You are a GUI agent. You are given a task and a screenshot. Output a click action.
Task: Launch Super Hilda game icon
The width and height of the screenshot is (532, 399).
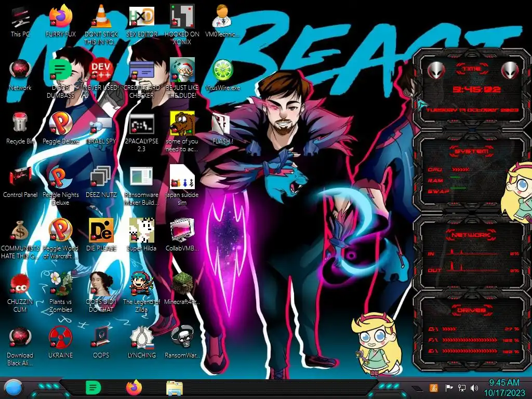[141, 230]
